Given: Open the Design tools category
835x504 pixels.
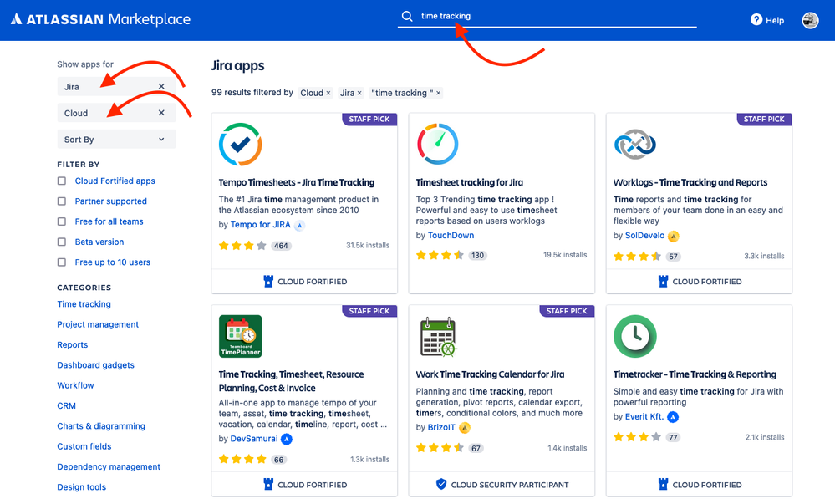Looking at the screenshot, I should (x=81, y=487).
